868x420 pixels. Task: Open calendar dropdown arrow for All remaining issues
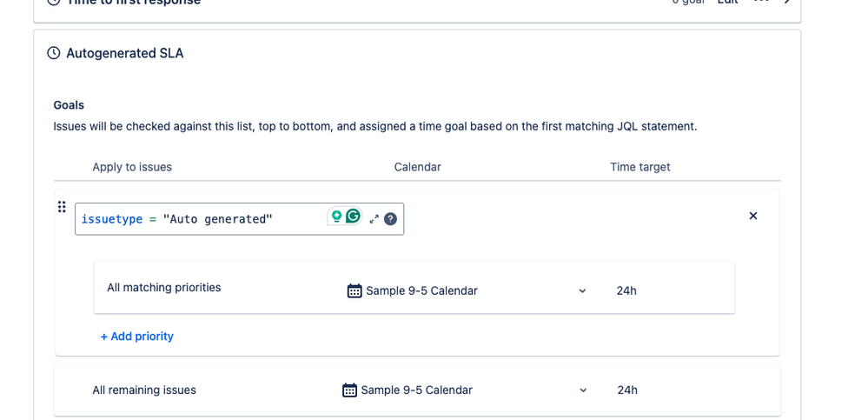click(583, 390)
